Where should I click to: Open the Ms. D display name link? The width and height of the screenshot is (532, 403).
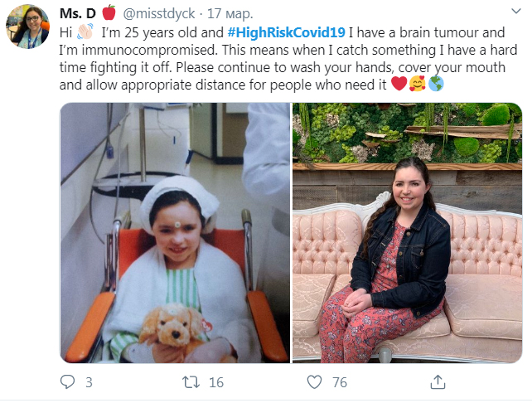(78, 13)
